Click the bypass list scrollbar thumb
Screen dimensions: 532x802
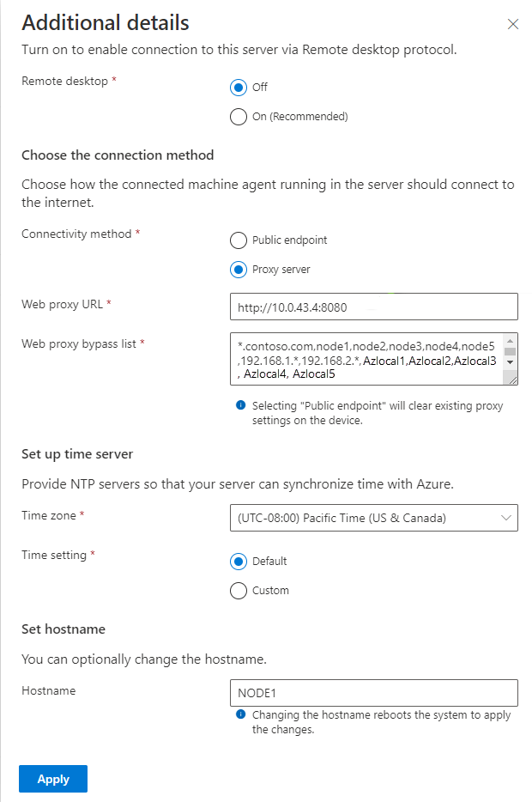click(510, 351)
